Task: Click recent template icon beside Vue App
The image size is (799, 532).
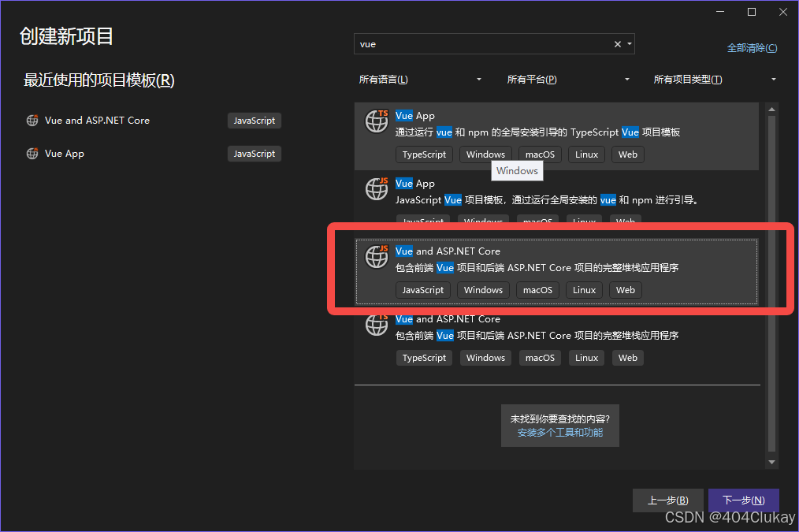Action: coord(32,154)
